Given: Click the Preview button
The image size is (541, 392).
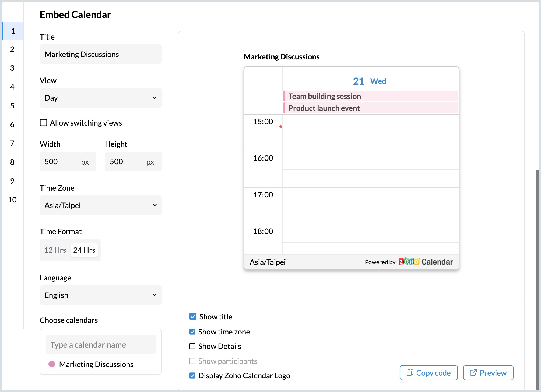Looking at the screenshot, I should (x=488, y=373).
